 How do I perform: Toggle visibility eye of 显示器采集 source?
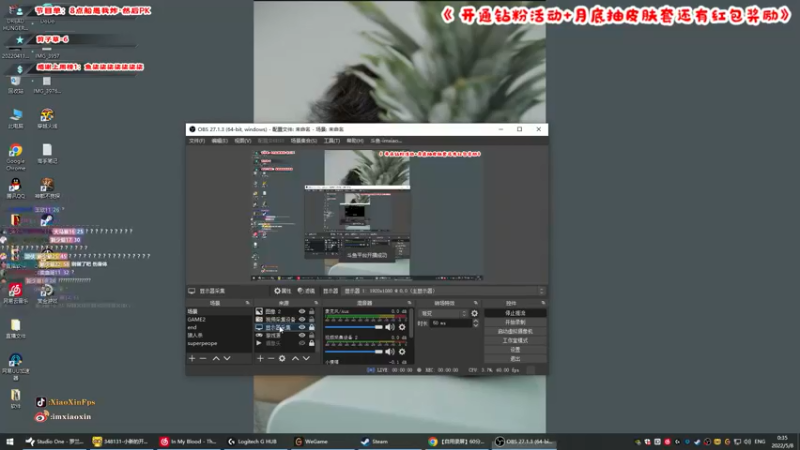pos(302,328)
